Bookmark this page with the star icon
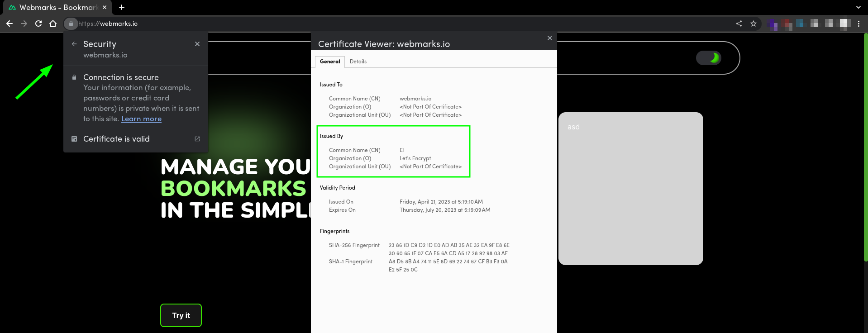The width and height of the screenshot is (868, 333). tap(754, 24)
